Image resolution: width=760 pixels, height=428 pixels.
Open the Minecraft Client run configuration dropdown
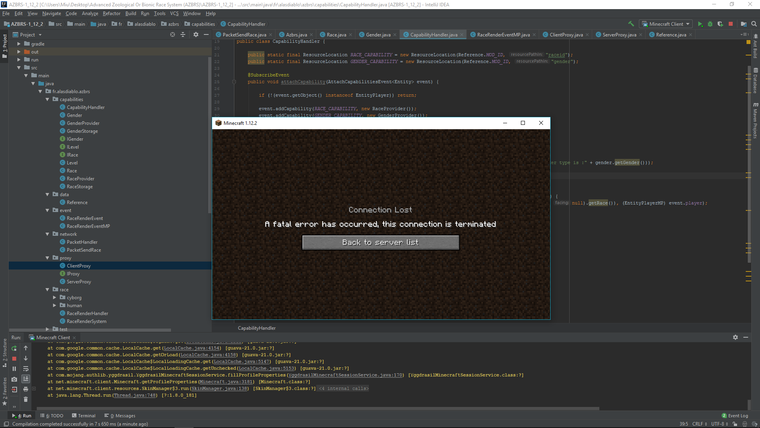point(666,24)
